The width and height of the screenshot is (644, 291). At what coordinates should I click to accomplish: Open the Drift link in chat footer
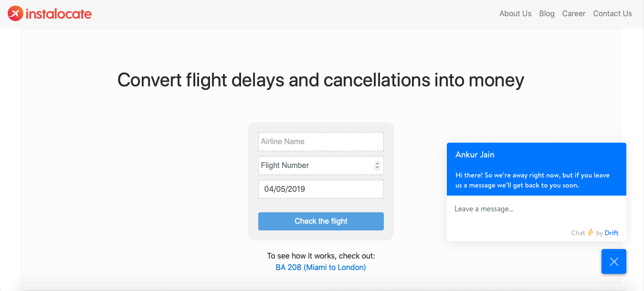coord(611,233)
